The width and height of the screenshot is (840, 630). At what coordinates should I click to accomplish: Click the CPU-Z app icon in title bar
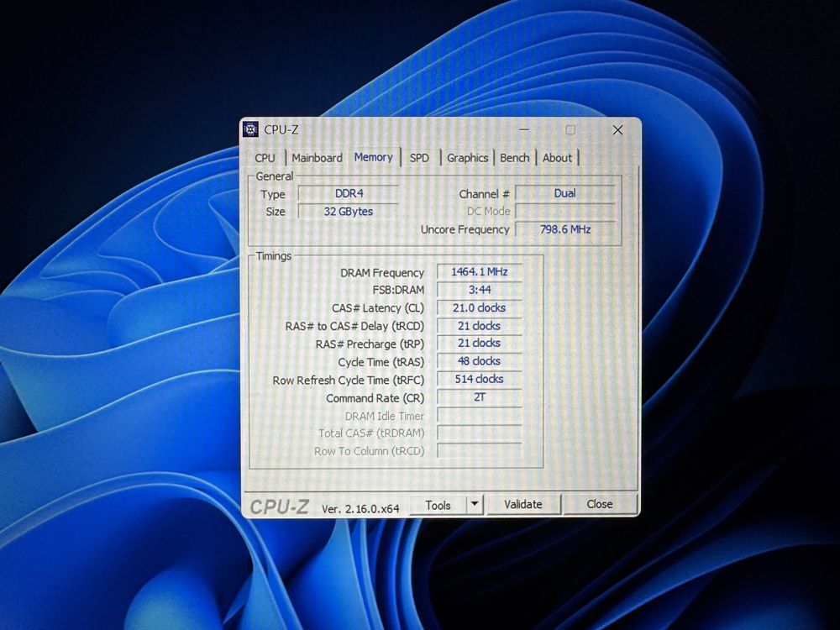point(250,129)
